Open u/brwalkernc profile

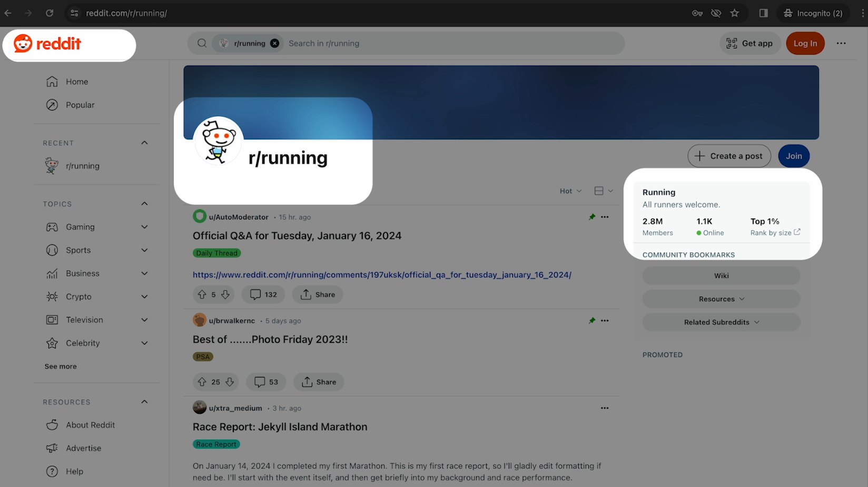pyautogui.click(x=232, y=321)
